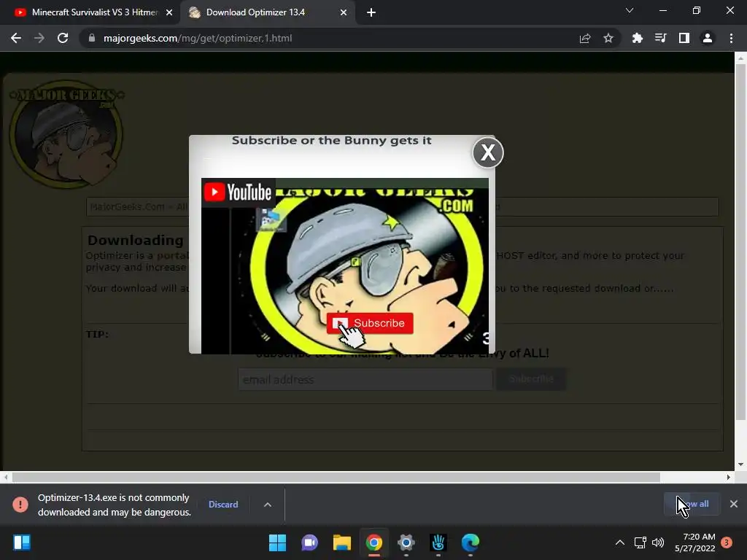Open the hand icon app on the taskbar
Screen dimensions: 747x560
point(438,542)
